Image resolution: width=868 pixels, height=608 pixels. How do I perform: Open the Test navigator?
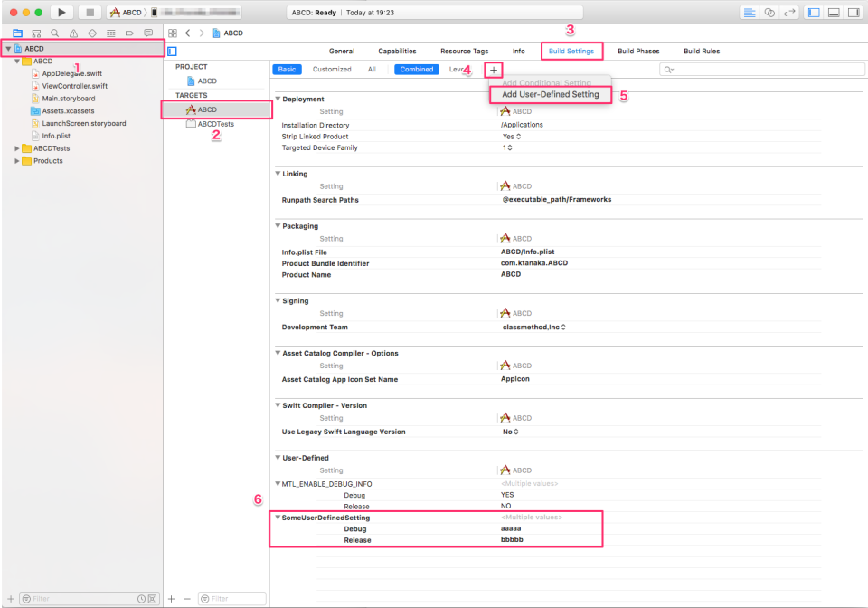(x=93, y=33)
